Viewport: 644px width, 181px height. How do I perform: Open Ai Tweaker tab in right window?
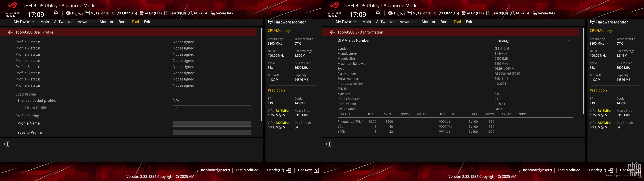tap(386, 22)
